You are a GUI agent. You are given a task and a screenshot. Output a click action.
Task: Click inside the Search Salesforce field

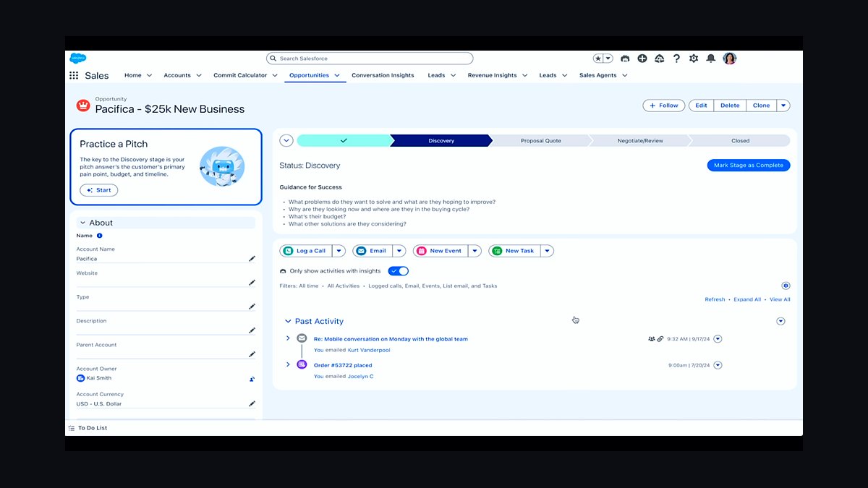tap(370, 59)
